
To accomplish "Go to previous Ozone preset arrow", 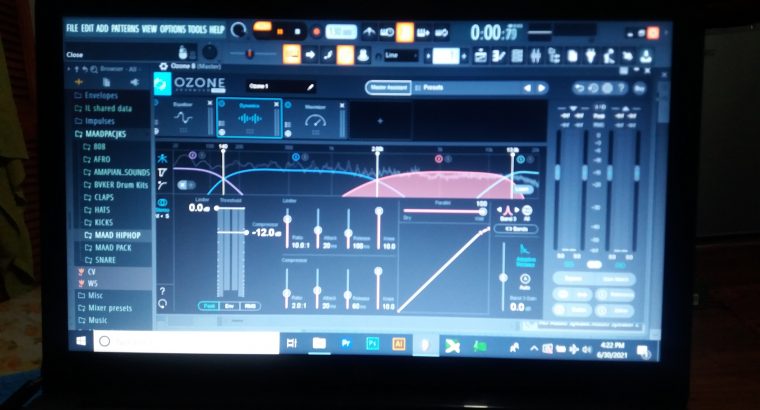I will click(x=527, y=88).
